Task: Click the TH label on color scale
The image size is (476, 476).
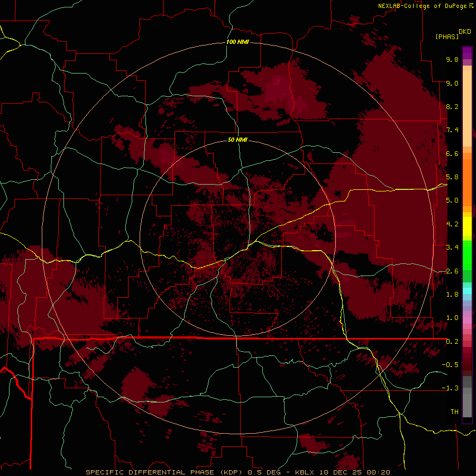Action: click(454, 412)
